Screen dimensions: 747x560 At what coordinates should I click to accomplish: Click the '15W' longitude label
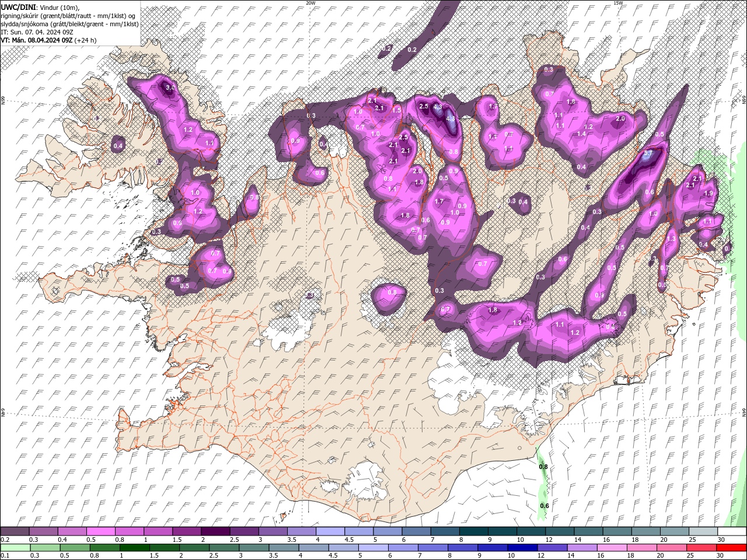coord(618,3)
